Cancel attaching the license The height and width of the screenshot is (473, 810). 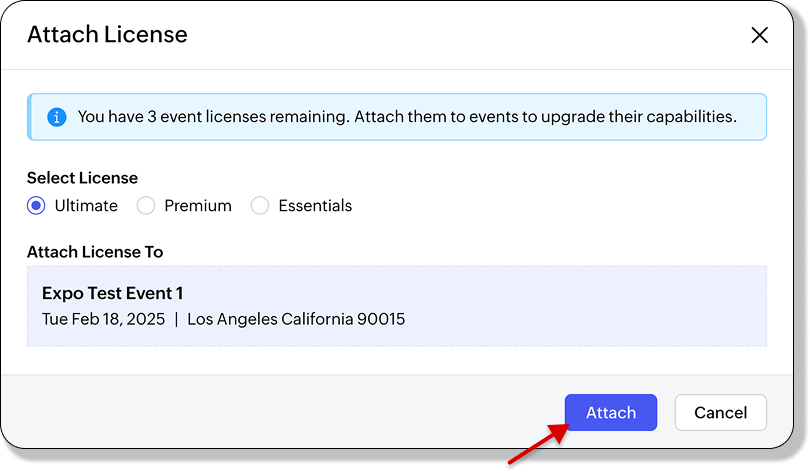(x=720, y=413)
